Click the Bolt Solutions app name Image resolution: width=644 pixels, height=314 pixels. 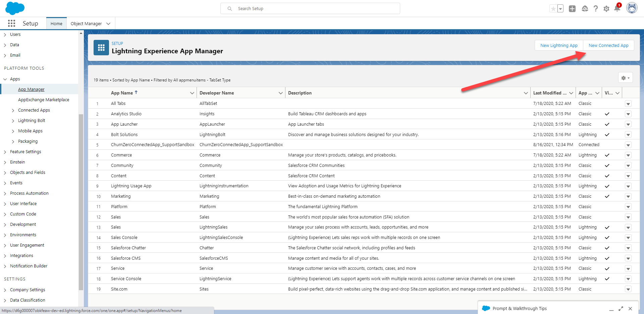pos(124,135)
